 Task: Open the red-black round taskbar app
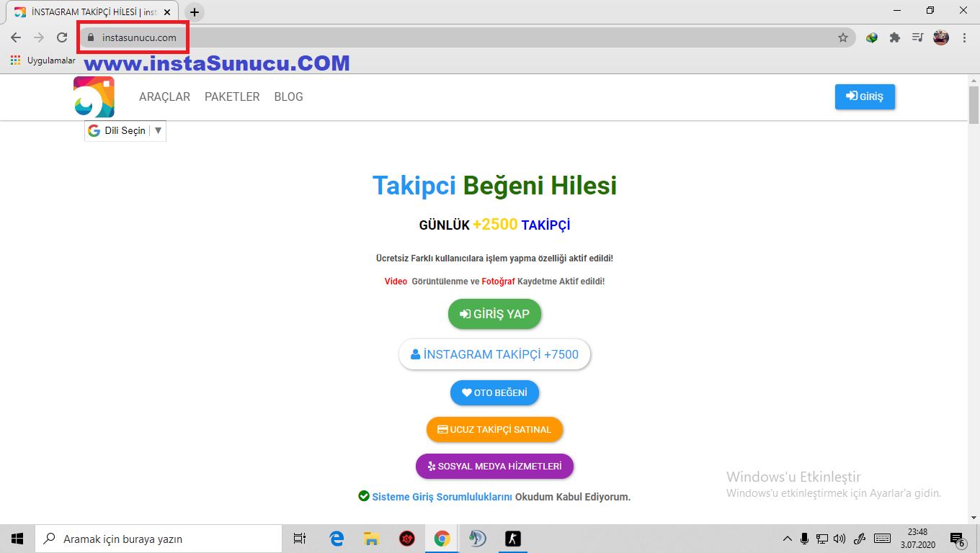[406, 539]
